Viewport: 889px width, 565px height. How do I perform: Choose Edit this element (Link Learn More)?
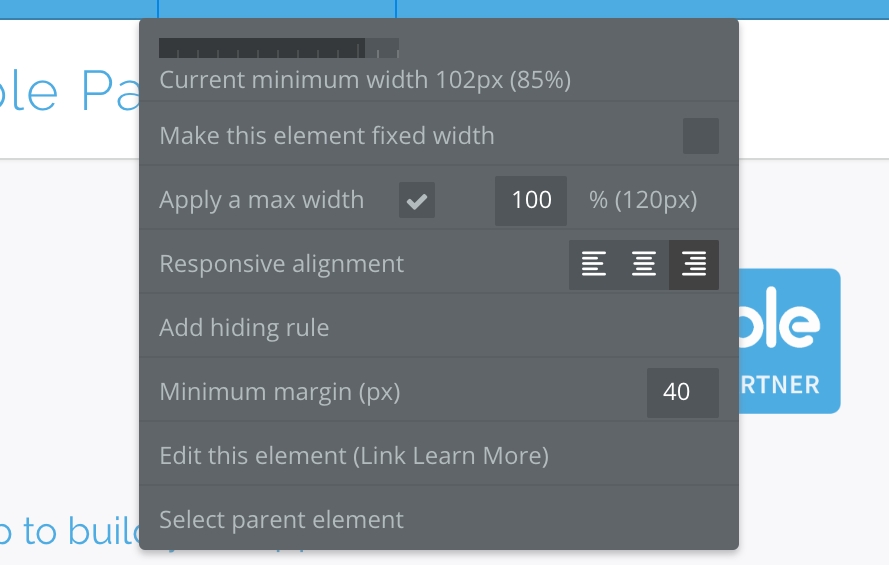(354, 456)
